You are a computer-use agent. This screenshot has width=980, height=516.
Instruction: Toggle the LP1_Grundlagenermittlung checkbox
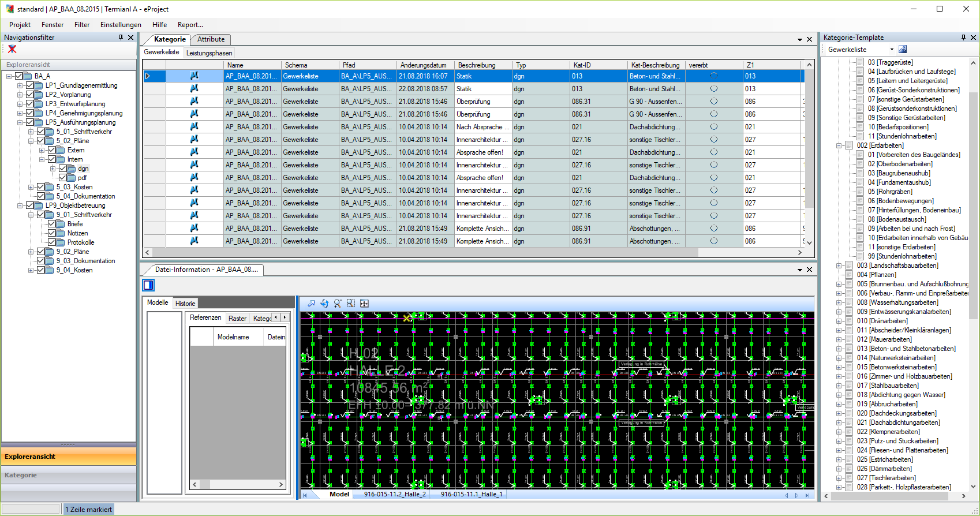(30, 85)
